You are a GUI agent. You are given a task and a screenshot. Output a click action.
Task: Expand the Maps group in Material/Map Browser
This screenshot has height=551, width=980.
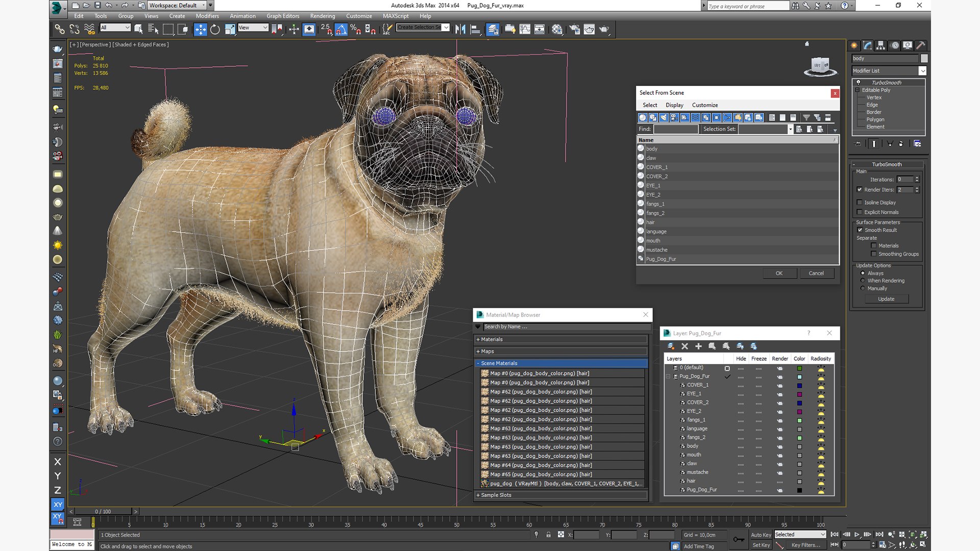561,352
